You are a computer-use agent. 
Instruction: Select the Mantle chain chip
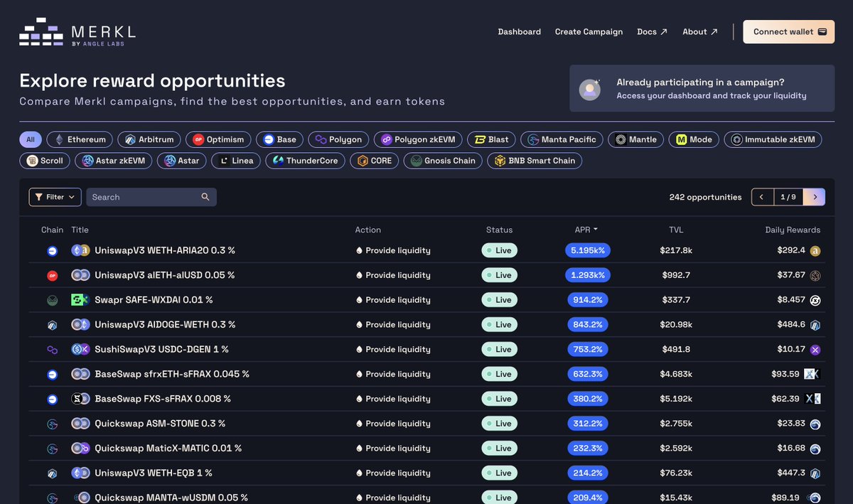636,139
